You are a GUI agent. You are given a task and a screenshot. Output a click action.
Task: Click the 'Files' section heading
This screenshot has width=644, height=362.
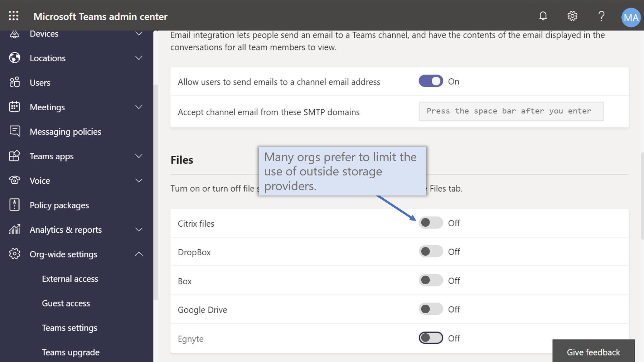click(x=182, y=160)
